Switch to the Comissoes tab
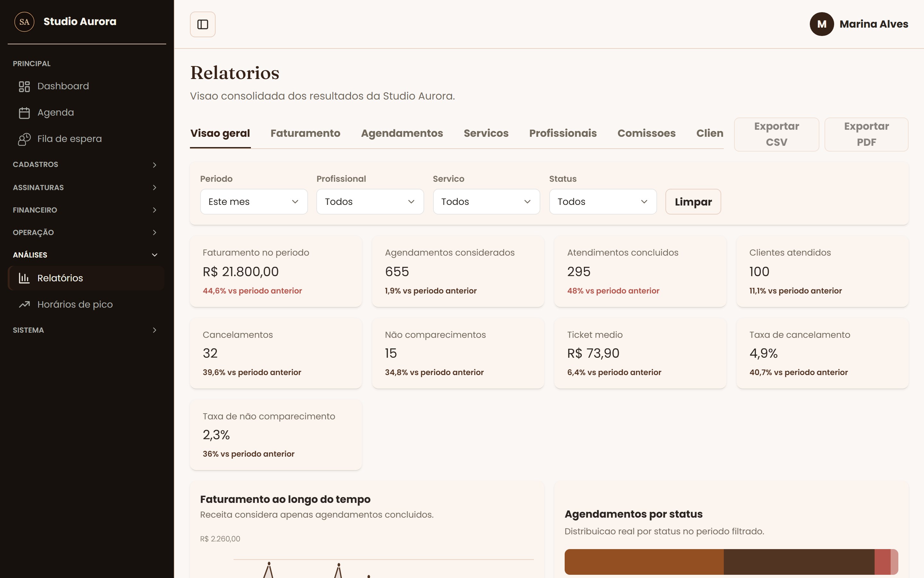 point(646,133)
